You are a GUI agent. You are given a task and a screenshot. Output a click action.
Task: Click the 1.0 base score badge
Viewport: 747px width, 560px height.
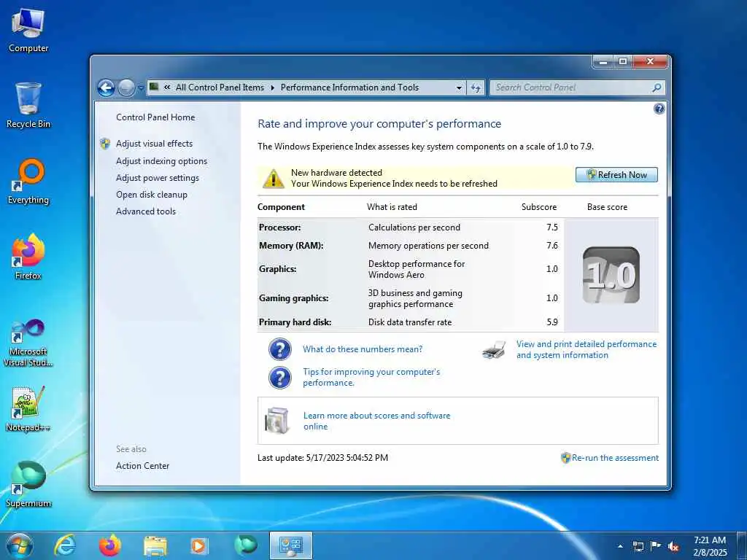pos(611,275)
